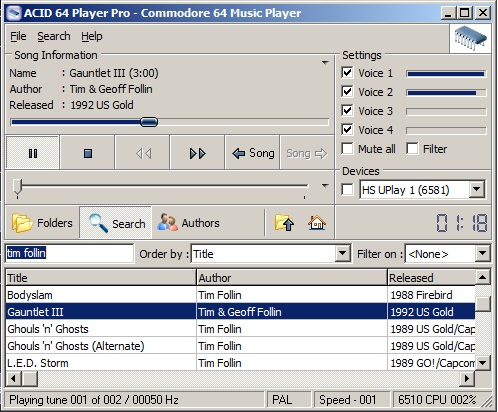Click the ACID 64 title bar app icon
The width and height of the screenshot is (498, 412).
(14, 13)
